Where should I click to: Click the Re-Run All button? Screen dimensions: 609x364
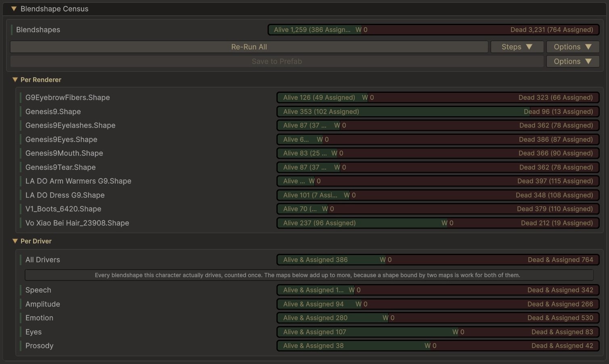coord(249,47)
